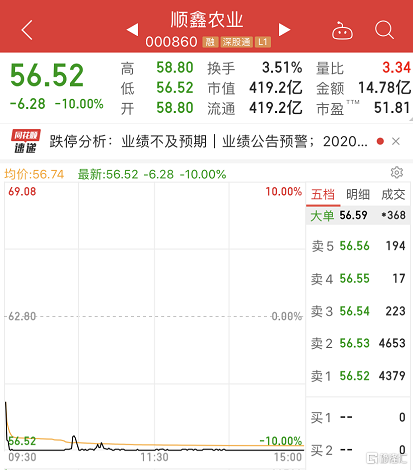The height and width of the screenshot is (470, 413).
Task: Open the robot assistant icon
Action: click(x=342, y=31)
